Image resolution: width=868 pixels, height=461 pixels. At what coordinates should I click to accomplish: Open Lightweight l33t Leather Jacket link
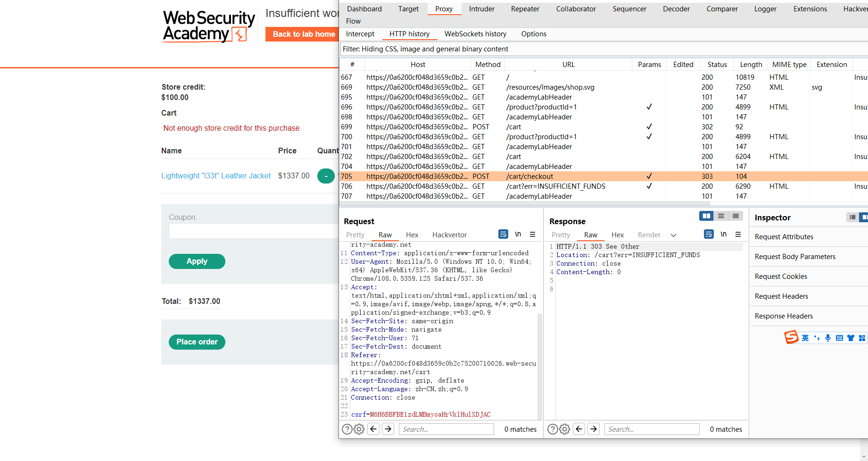216,176
